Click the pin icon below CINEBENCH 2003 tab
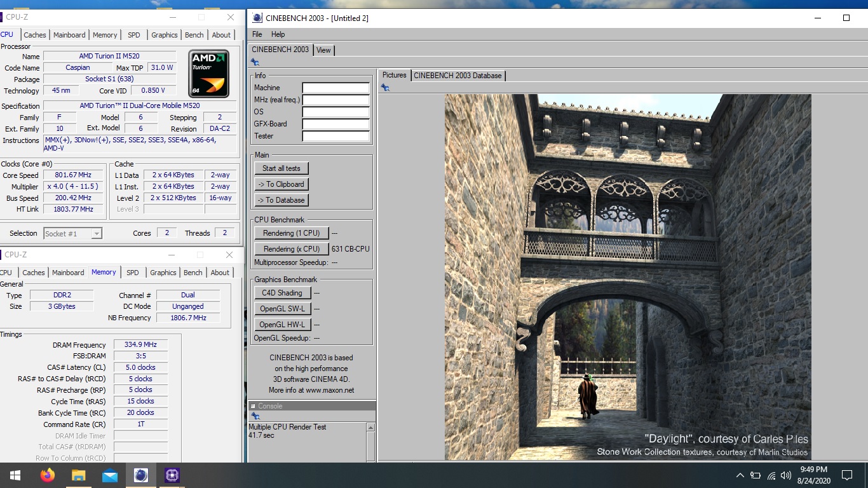Screen dimensions: 868x488 click(255, 62)
